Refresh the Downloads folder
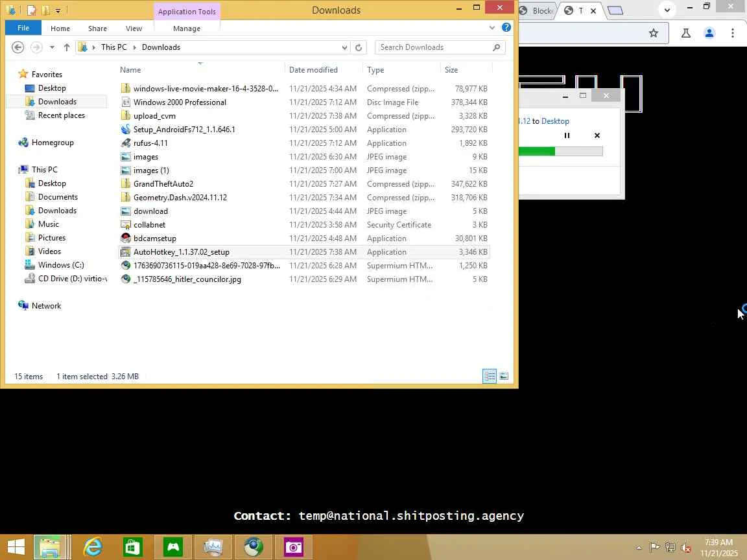The height and width of the screenshot is (560, 747). [x=359, y=47]
